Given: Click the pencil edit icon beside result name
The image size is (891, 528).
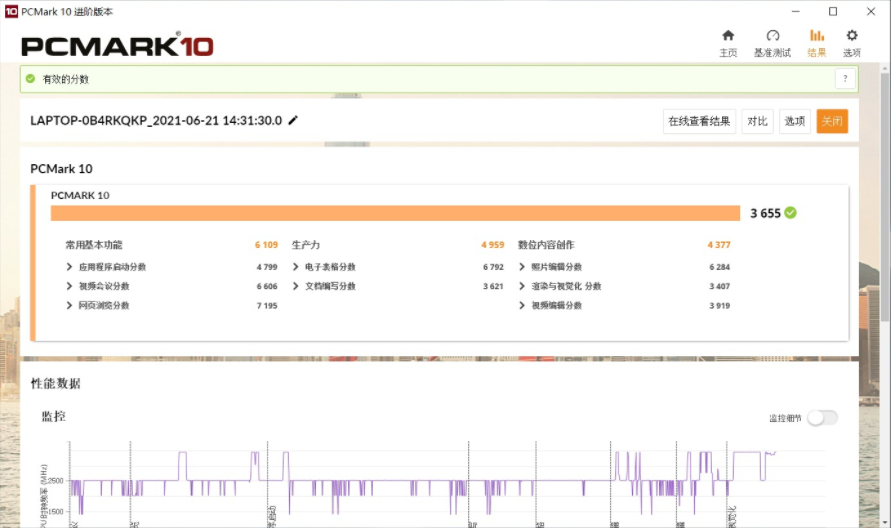Looking at the screenshot, I should click(293, 120).
